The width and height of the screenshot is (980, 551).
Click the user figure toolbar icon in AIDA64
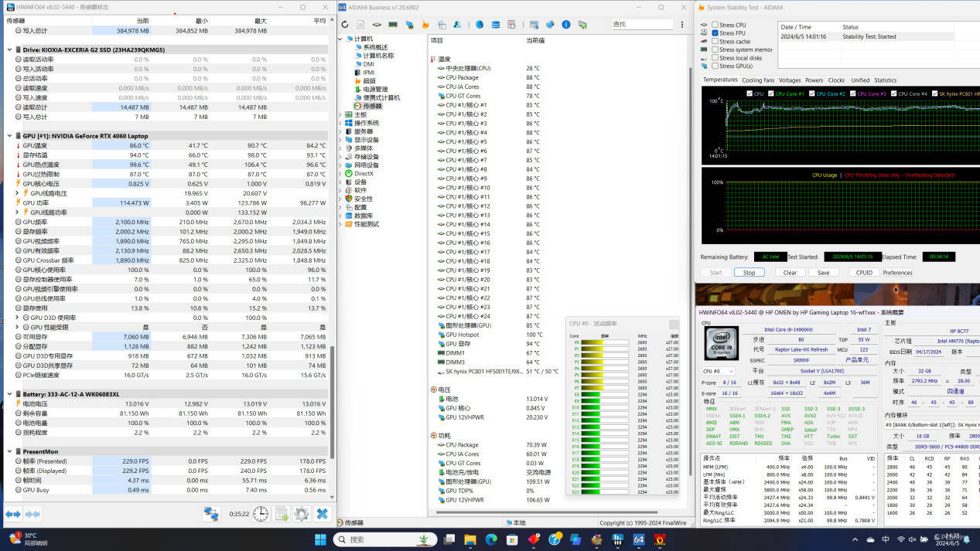(458, 25)
